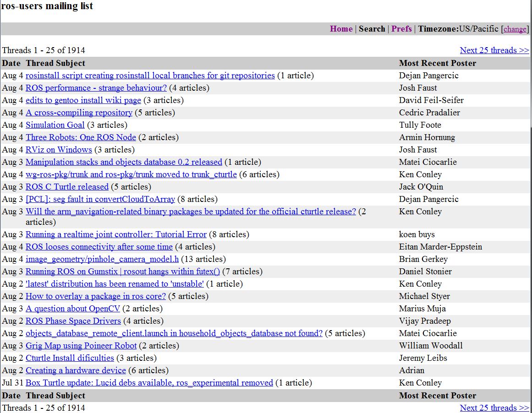The width and height of the screenshot is (532, 413).
Task: Click poster name 'Armin Hornung'
Action: tap(427, 137)
